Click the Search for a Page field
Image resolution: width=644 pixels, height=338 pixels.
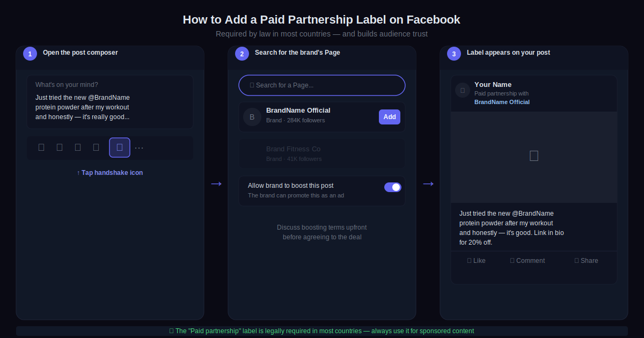point(322,85)
